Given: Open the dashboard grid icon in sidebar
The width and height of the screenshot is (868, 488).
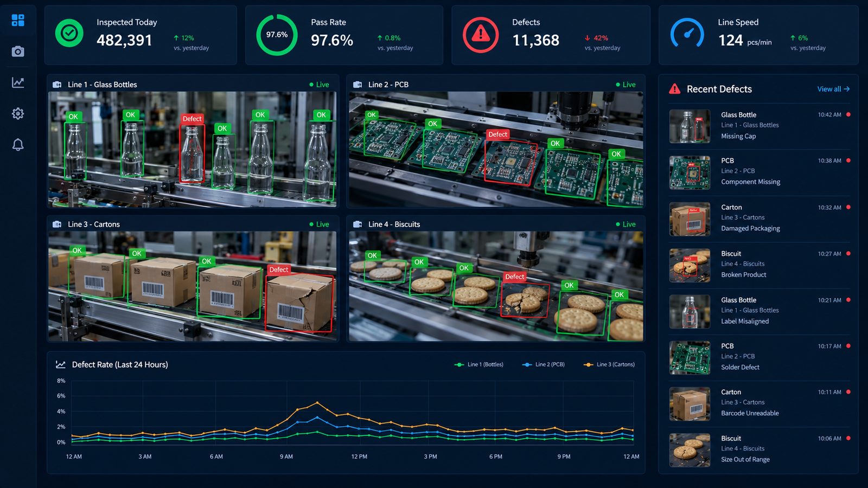Looking at the screenshot, I should click(18, 20).
